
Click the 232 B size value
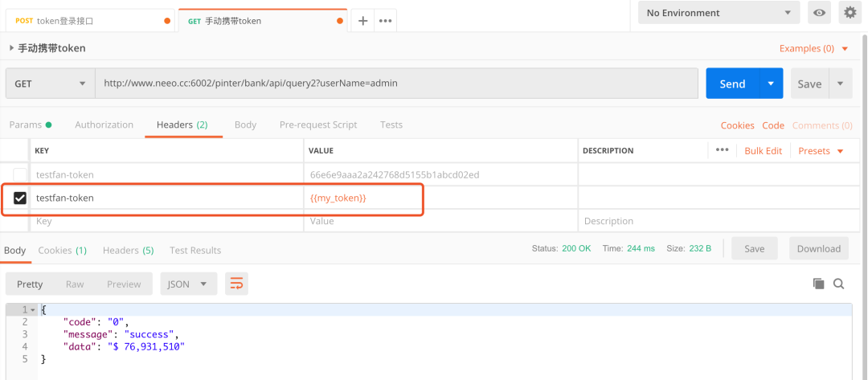tap(700, 248)
